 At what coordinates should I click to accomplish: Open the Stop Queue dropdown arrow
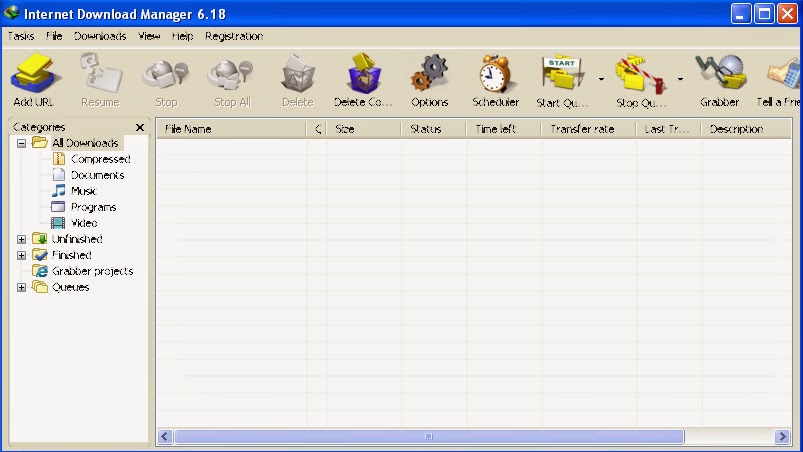[681, 78]
